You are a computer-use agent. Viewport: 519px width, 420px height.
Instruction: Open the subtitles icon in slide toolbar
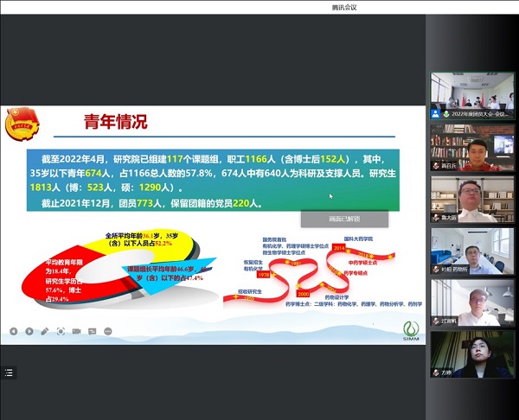92,331
